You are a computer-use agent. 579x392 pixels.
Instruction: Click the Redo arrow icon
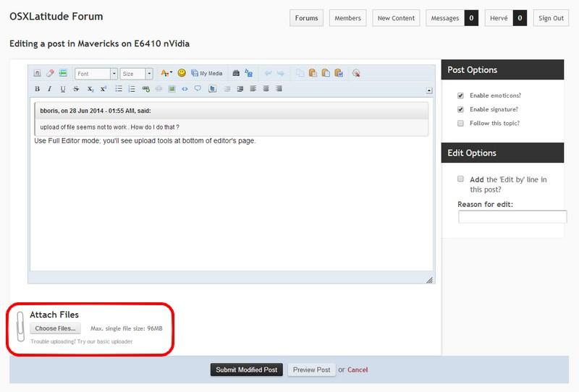(x=281, y=73)
